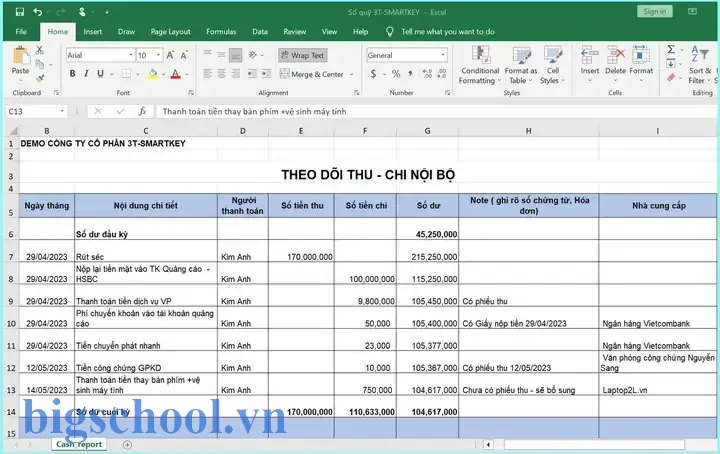Select middle vertical alignment
Screen dimensions: 720x454
(221, 55)
